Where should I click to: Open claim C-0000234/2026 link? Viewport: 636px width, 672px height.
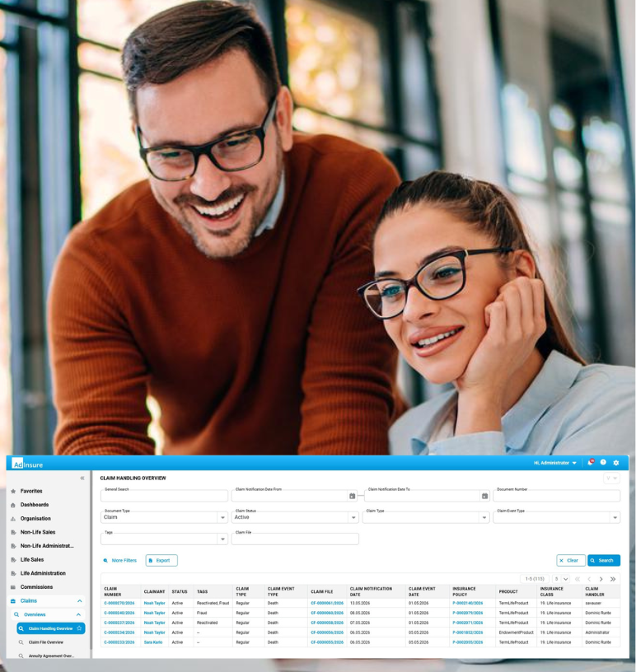pyautogui.click(x=119, y=632)
